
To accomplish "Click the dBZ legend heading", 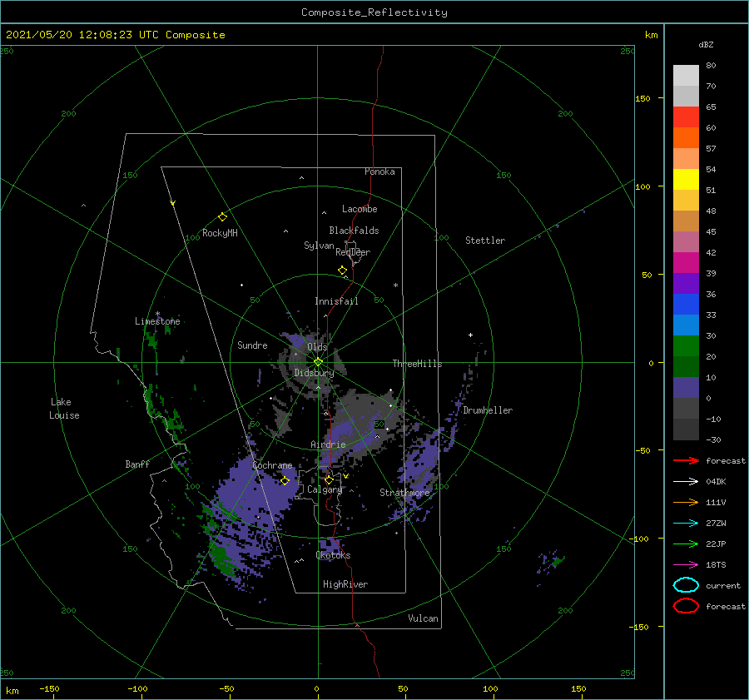I will click(706, 44).
